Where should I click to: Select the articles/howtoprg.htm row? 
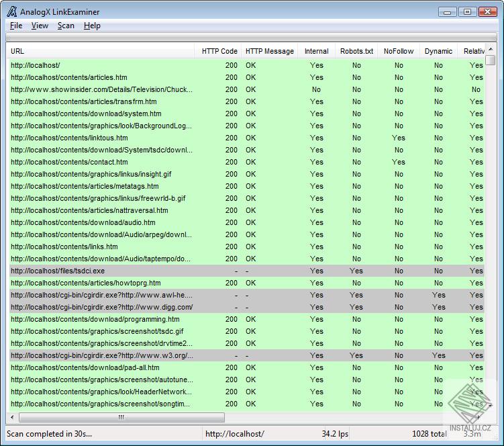point(246,283)
